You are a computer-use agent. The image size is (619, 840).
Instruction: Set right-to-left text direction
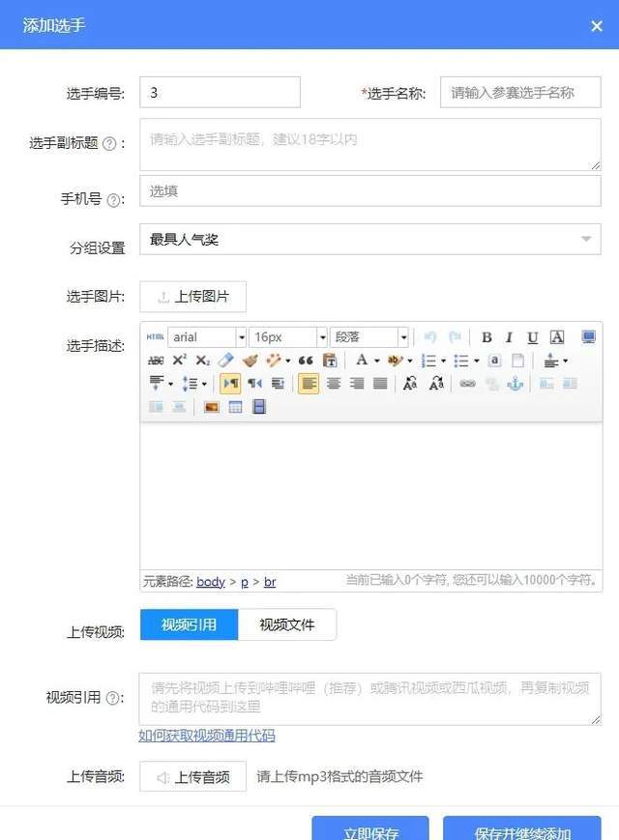pos(254,384)
